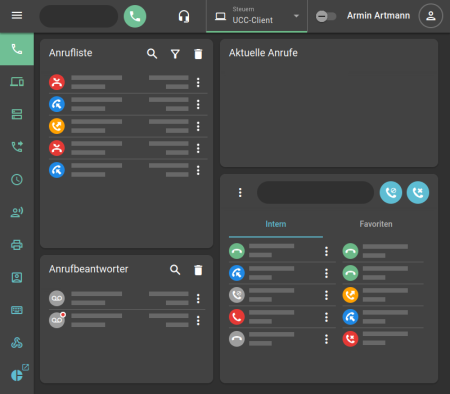The image size is (450, 394).
Task: Open options of fifth Intern contact
Action: (x=326, y=339)
